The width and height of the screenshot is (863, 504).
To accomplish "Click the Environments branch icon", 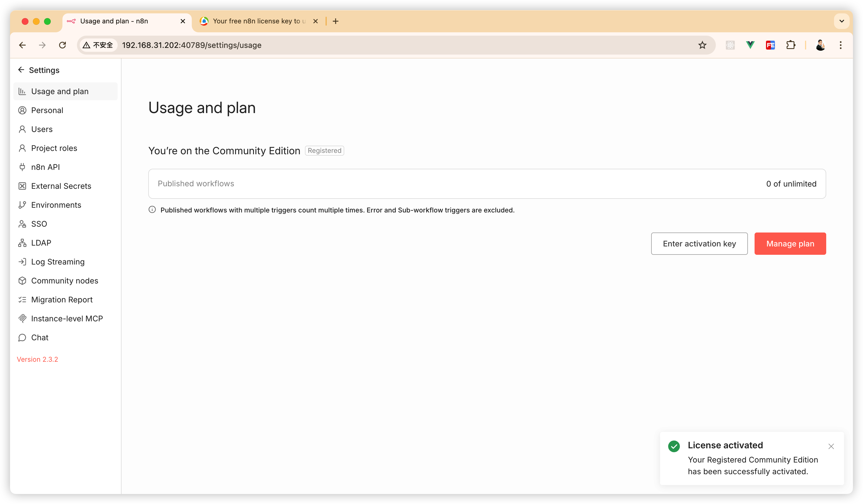I will [22, 205].
